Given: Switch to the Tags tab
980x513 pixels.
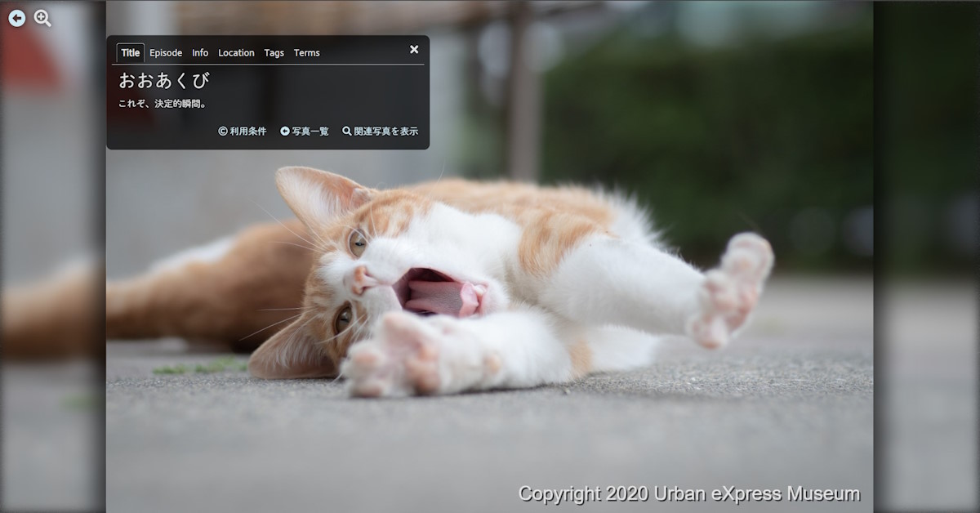Looking at the screenshot, I should (x=274, y=53).
